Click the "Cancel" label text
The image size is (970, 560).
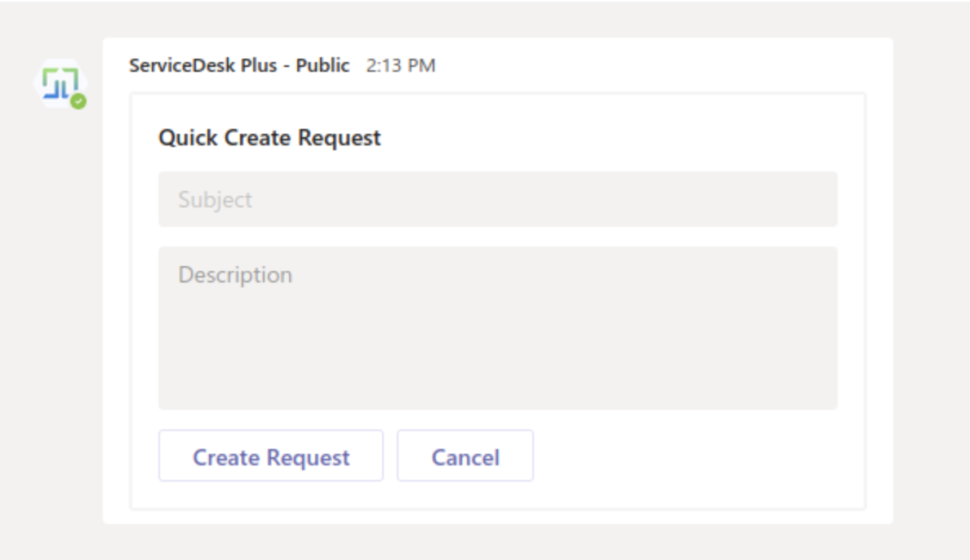coord(465,457)
